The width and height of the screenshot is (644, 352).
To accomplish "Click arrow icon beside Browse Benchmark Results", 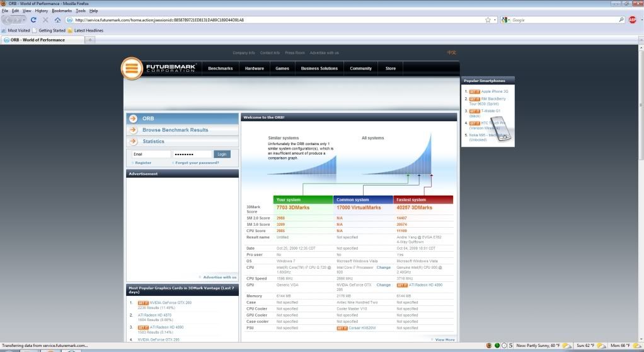I will click(133, 130).
